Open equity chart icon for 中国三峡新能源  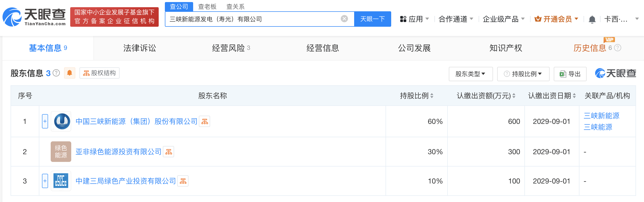(205, 122)
